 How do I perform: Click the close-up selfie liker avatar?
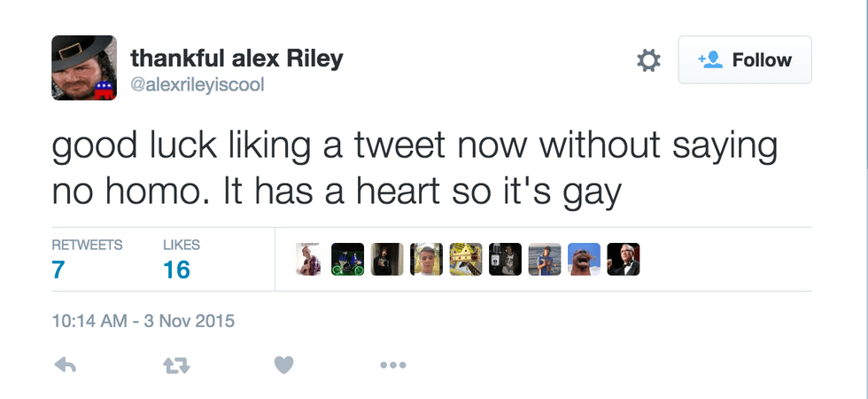click(x=426, y=259)
